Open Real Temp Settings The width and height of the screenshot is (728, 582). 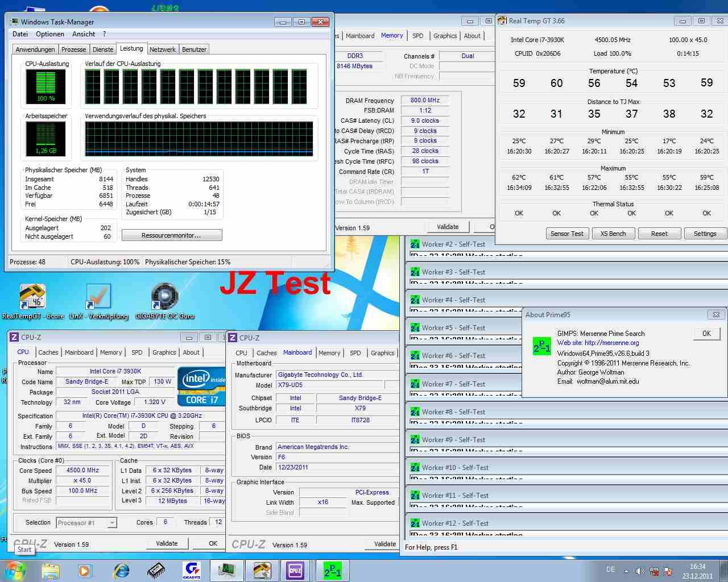tap(705, 234)
